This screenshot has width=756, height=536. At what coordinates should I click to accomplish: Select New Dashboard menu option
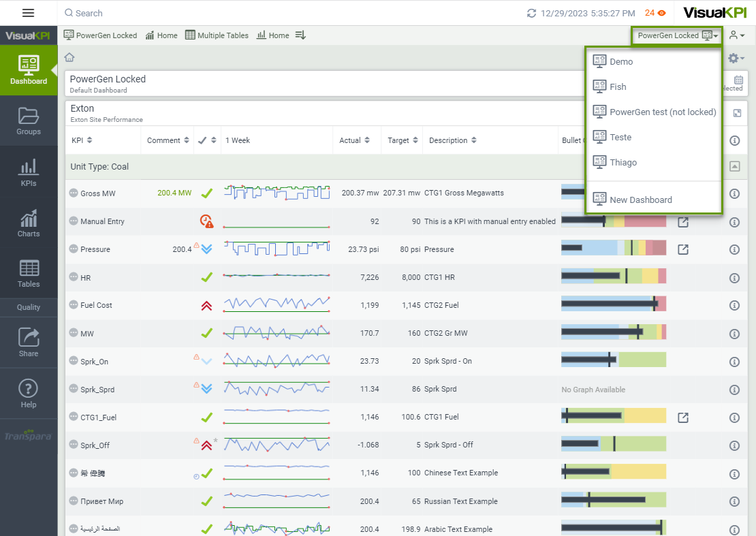pos(640,200)
